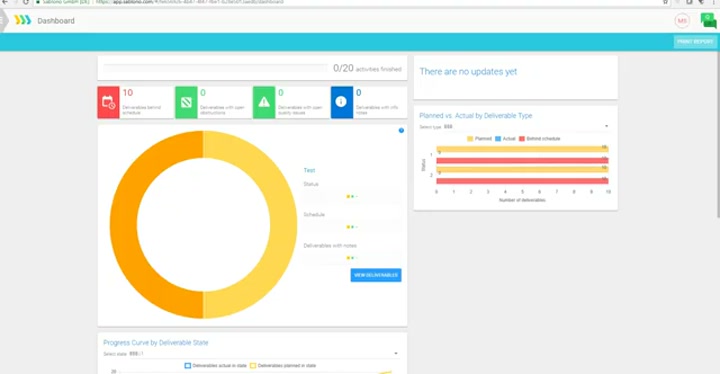Screen dimensions: 720x374
Task: Toggle Deliverables actual in state legend
Action: pos(215,366)
